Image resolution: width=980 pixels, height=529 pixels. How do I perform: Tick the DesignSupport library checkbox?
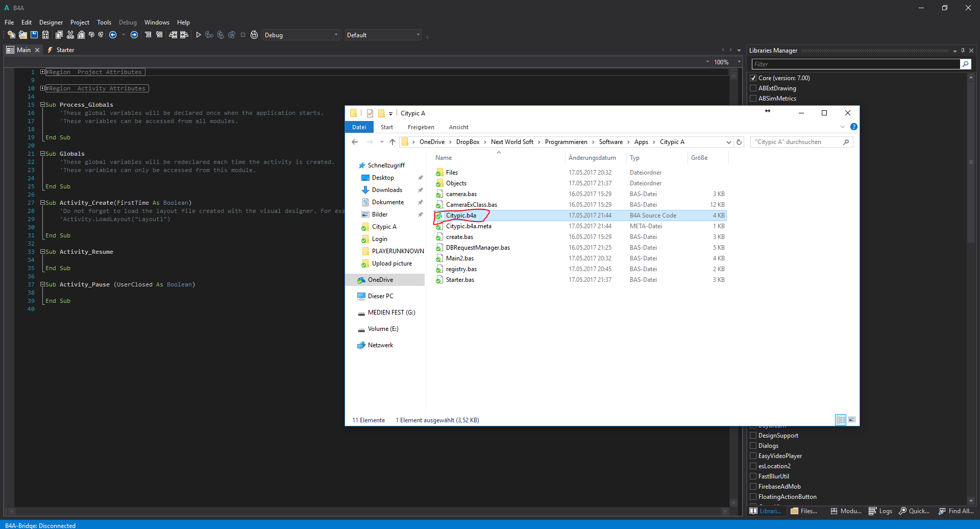753,436
